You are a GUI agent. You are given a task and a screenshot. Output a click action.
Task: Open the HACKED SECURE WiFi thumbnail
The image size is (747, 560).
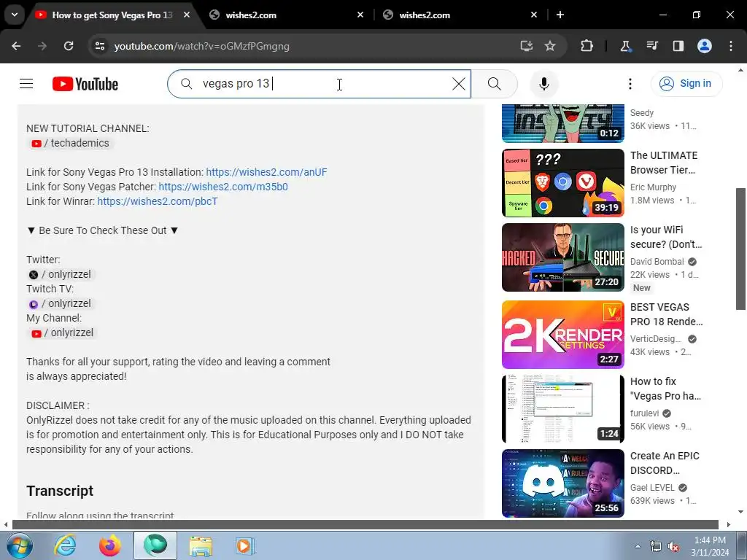[x=562, y=257]
